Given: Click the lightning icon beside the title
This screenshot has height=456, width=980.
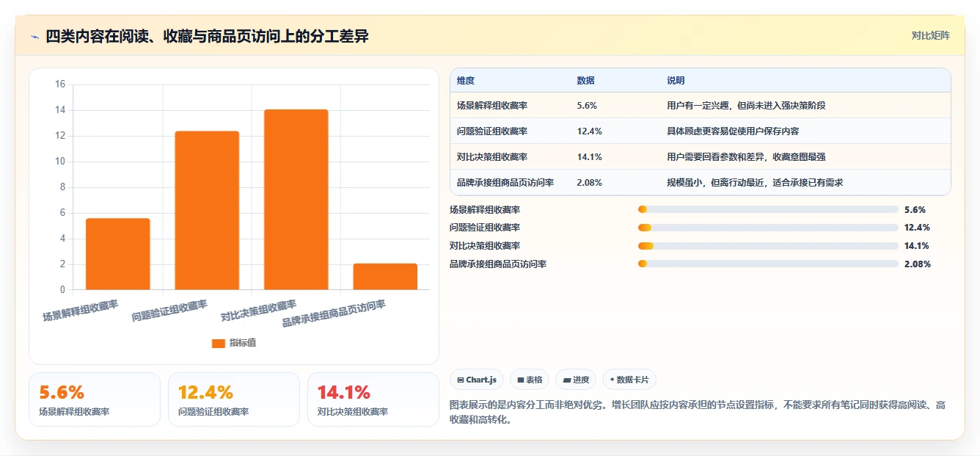Looking at the screenshot, I should (x=34, y=36).
